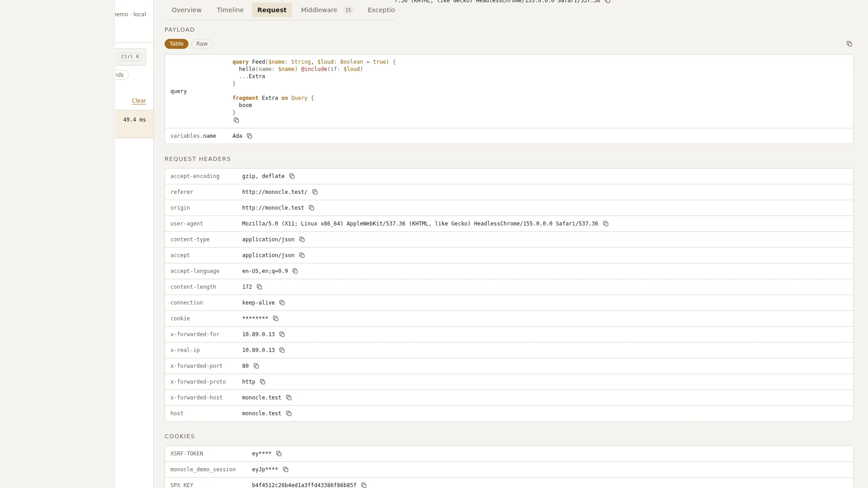Copy the monocle_demo_session cookie value
The height and width of the screenshot is (488, 868).
coord(285,469)
